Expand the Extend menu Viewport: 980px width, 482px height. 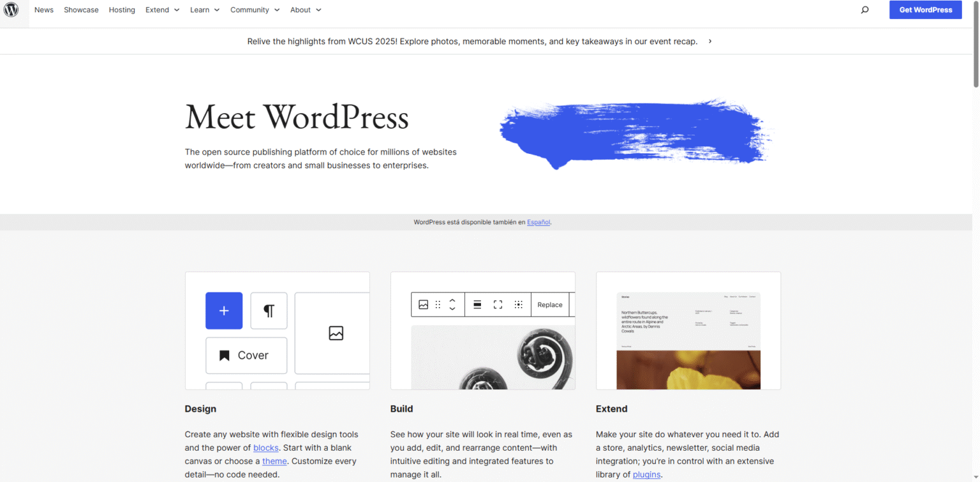(163, 10)
